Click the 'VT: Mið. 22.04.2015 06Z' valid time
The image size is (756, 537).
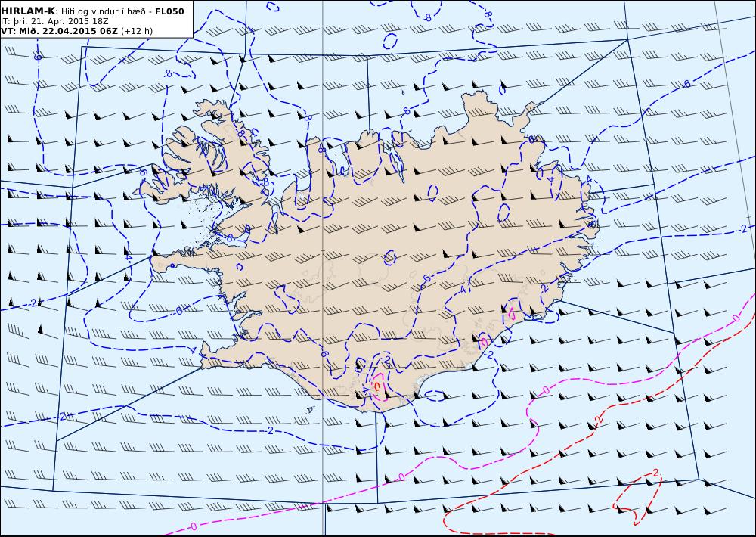[59, 31]
